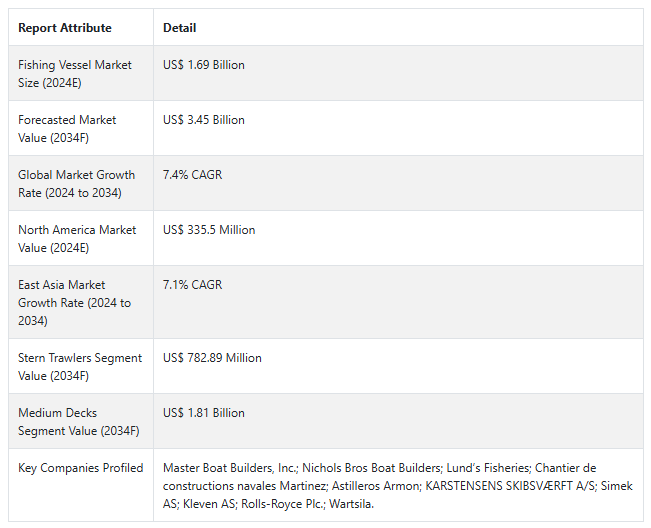Click the US$ 335.5 Million value
Viewport: 651px width, 528px height.
click(x=209, y=230)
